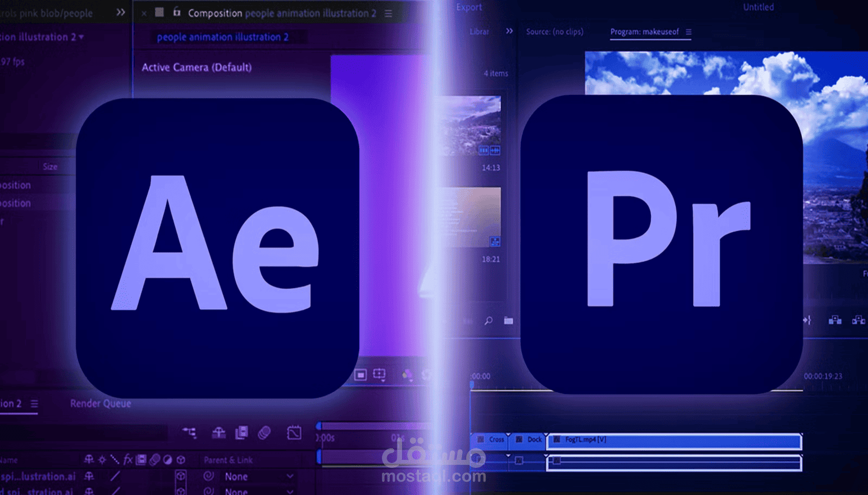The image size is (868, 495).
Task: Click the shy layers umbrella icon in timeline toolbar
Action: pyautogui.click(x=219, y=433)
